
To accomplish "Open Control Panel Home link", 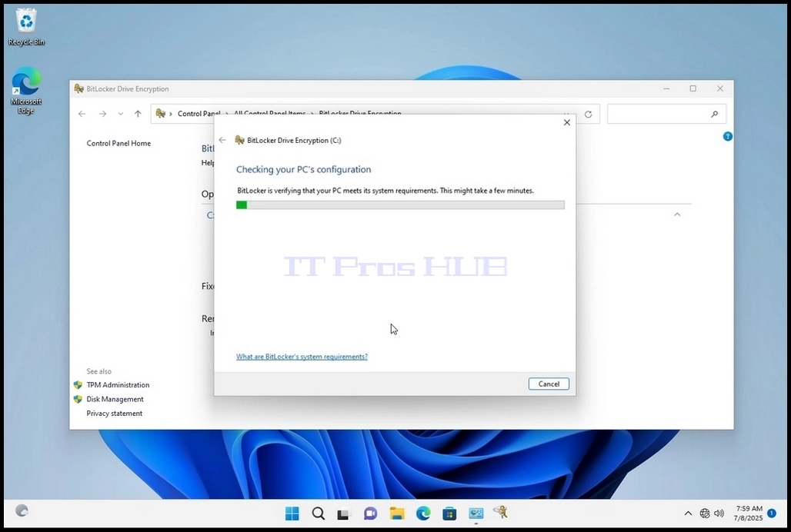I will [x=118, y=143].
